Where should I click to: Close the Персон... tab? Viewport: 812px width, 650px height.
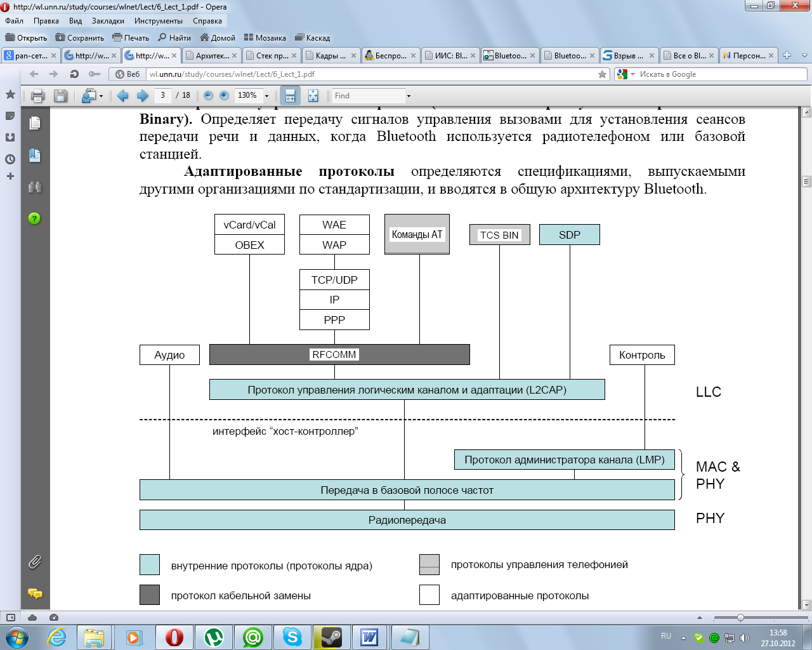click(x=771, y=56)
